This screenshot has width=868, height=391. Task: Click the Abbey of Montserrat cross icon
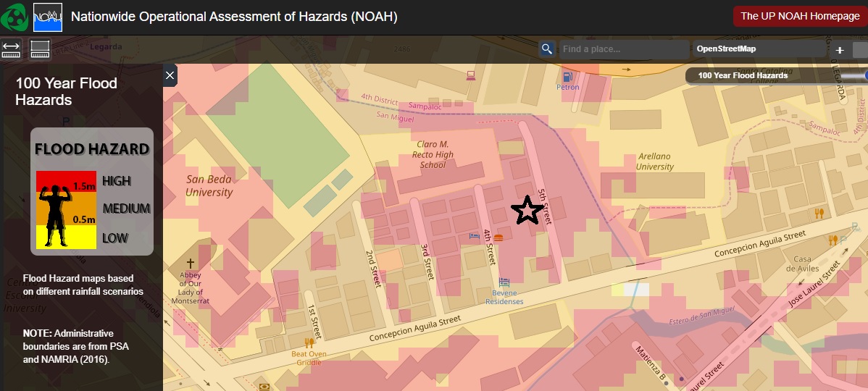point(191,264)
